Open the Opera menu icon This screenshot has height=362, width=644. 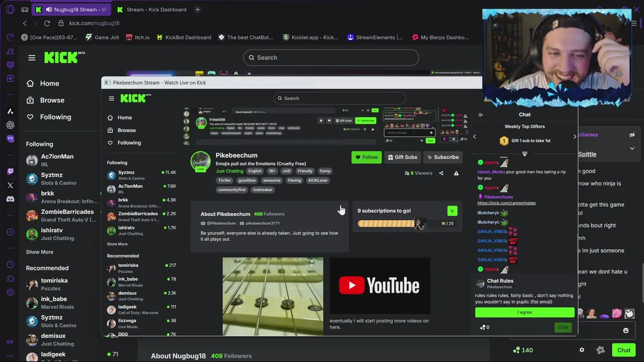tap(10, 10)
